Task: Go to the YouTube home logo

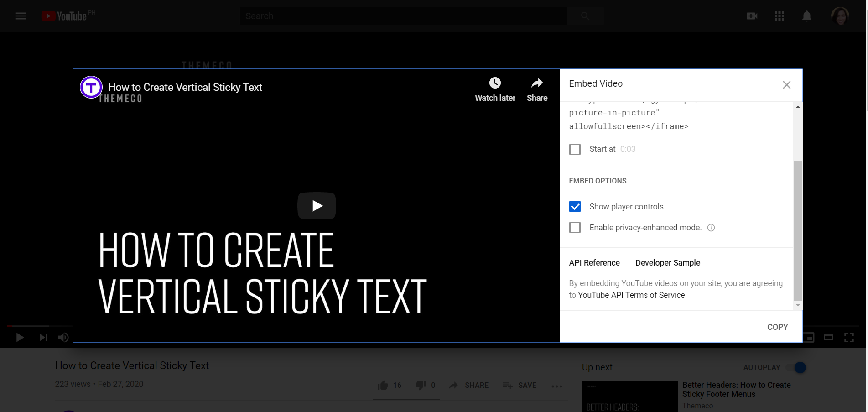Action: tap(64, 16)
